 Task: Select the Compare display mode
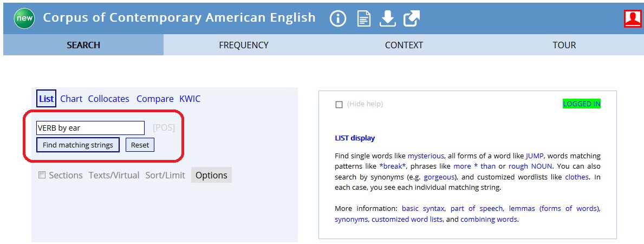(155, 99)
